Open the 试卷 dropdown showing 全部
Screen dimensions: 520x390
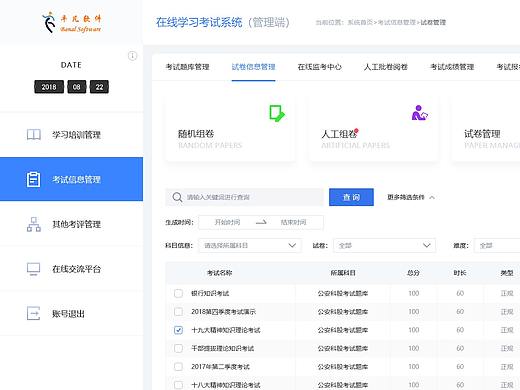(384, 245)
